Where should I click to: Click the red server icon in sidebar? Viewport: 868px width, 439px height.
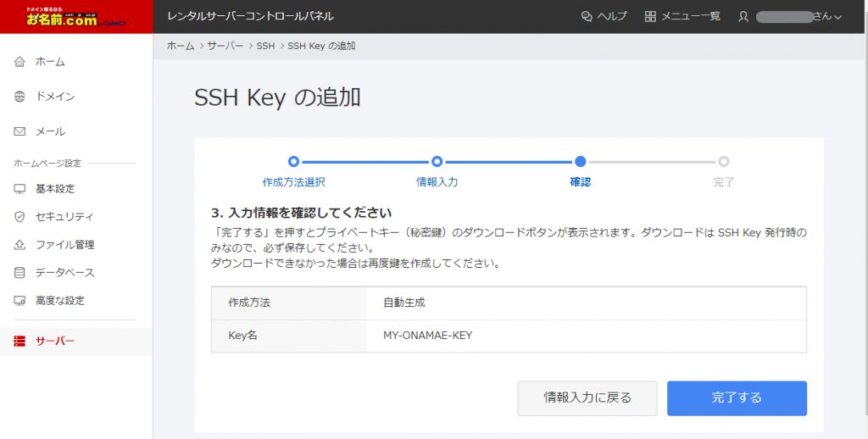click(x=20, y=342)
